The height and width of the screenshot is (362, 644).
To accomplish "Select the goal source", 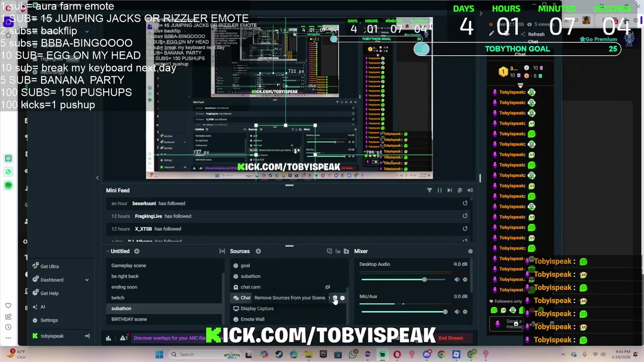I will coord(245,265).
